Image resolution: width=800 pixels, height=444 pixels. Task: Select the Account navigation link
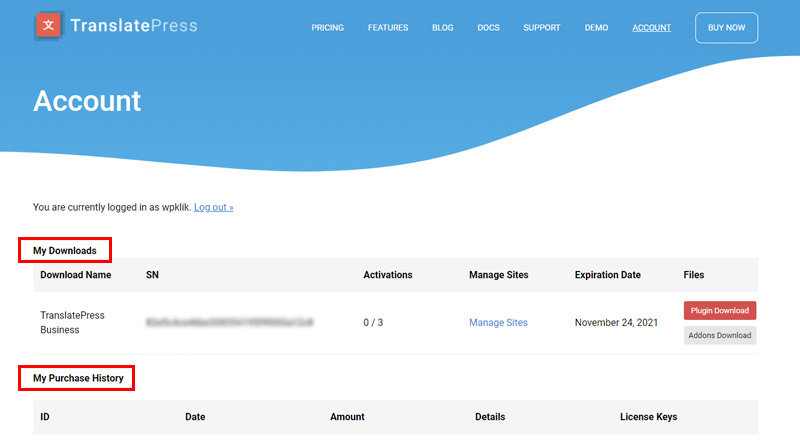tap(652, 28)
